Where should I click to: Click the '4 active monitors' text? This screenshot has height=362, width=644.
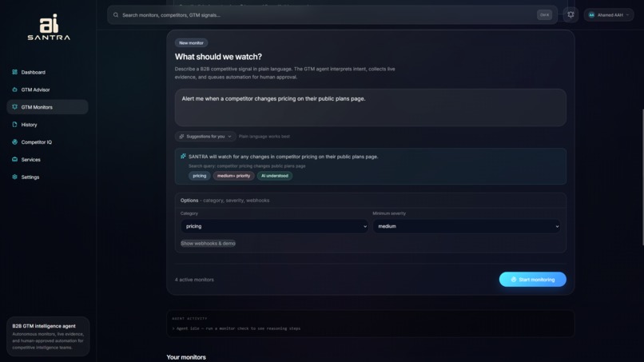194,280
